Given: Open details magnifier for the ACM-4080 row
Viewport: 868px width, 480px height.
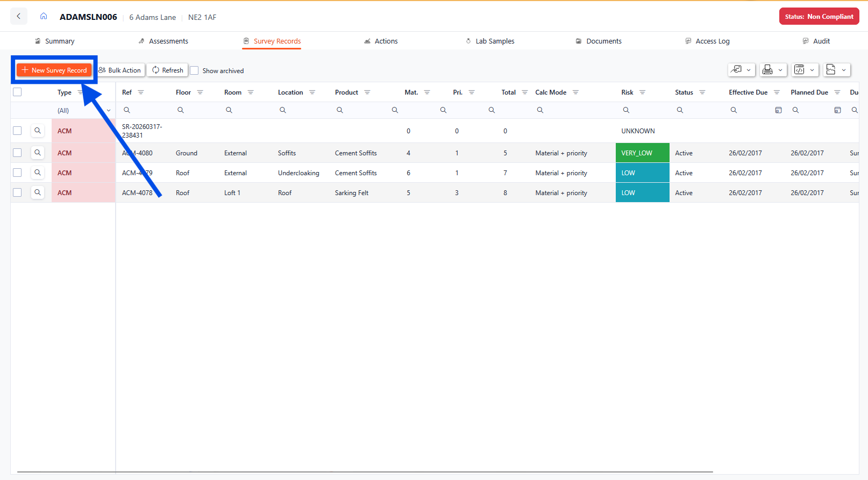Looking at the screenshot, I should [38, 153].
